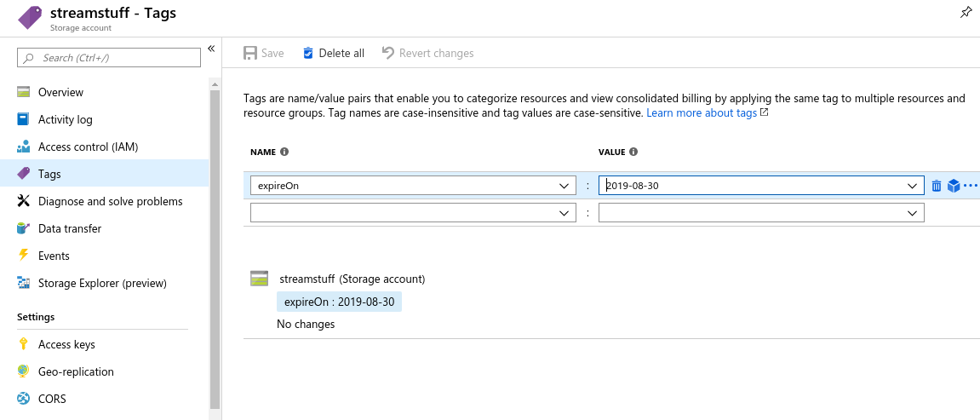Image resolution: width=980 pixels, height=420 pixels.
Task: Click the Save floppy disk button
Action: (264, 53)
